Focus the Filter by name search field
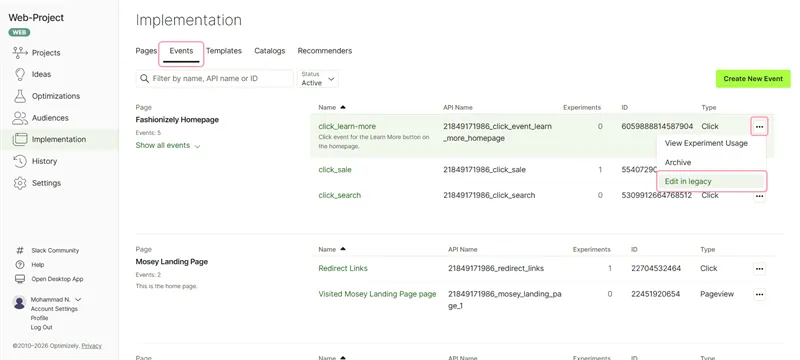The image size is (800, 360). pyautogui.click(x=215, y=79)
